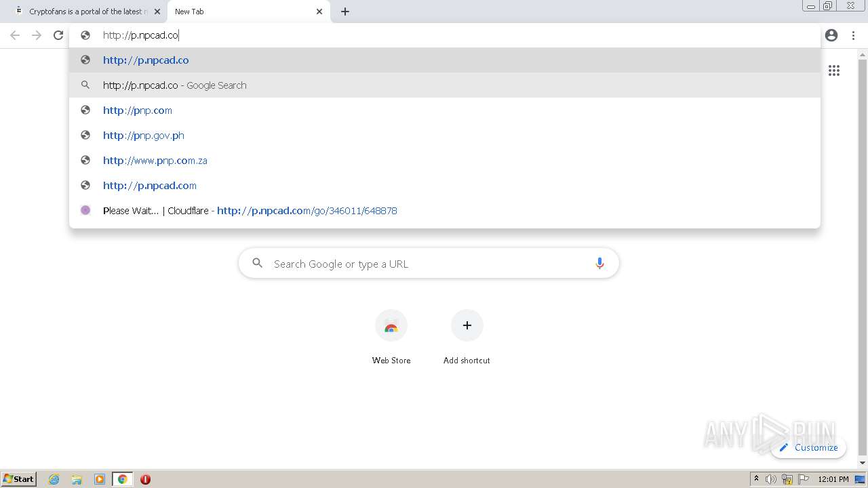Select the http://p.npcad.co Google Search suggestion
Image resolution: width=868 pixels, height=488 pixels.
(445, 85)
